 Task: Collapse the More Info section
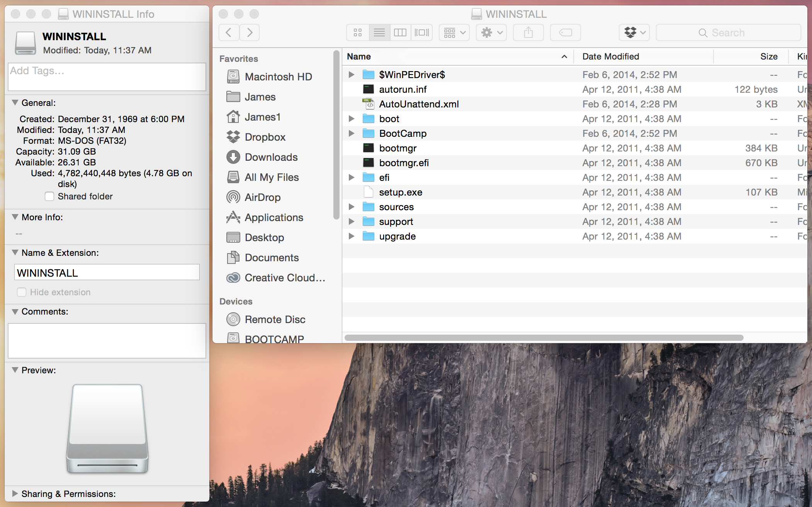pyautogui.click(x=15, y=217)
